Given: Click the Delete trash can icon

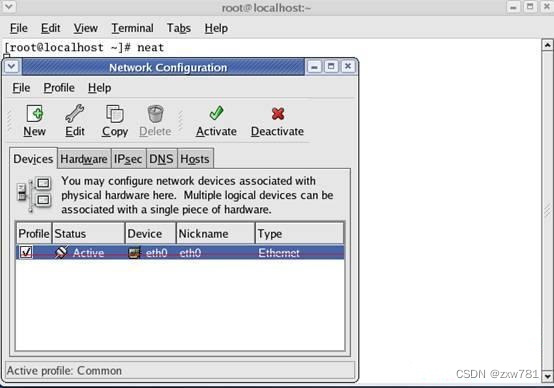Looking at the screenshot, I should (155, 114).
